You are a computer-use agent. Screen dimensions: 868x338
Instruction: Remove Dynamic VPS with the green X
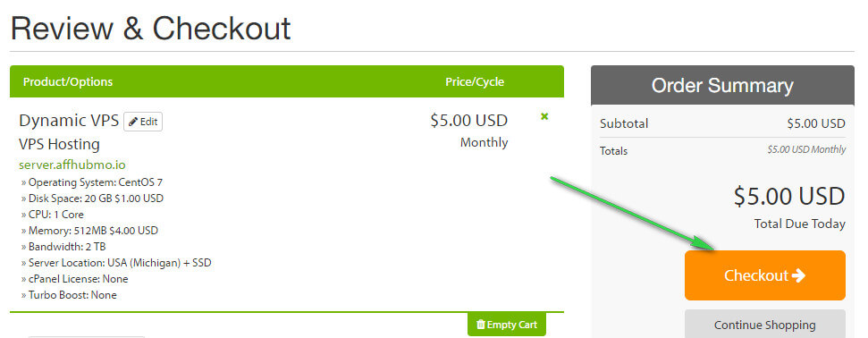coord(544,116)
